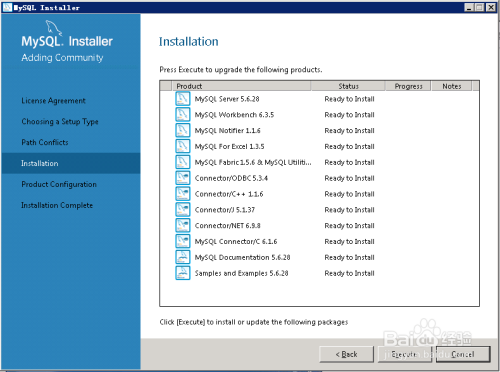Click the Cancel button
This screenshot has width=500, height=372.
(x=463, y=354)
